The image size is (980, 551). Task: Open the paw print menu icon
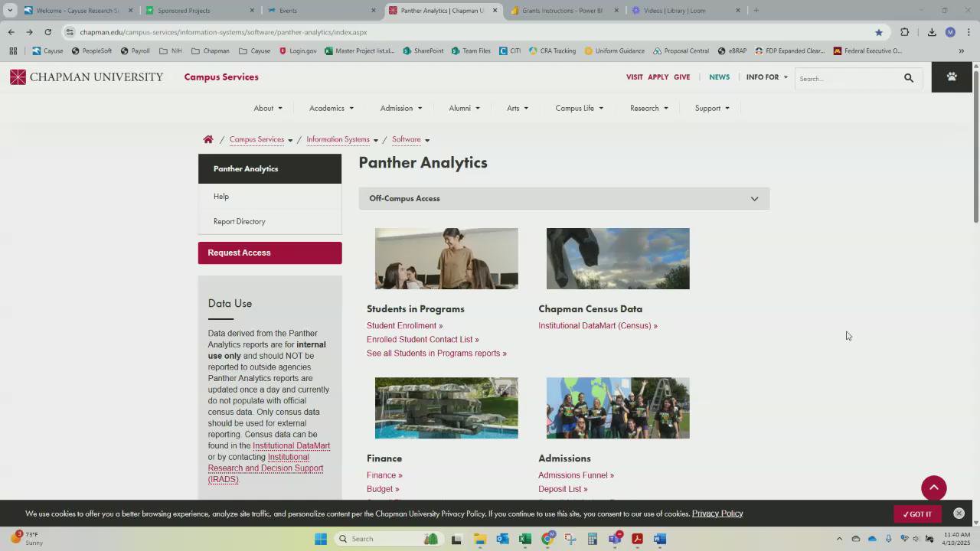pos(952,77)
